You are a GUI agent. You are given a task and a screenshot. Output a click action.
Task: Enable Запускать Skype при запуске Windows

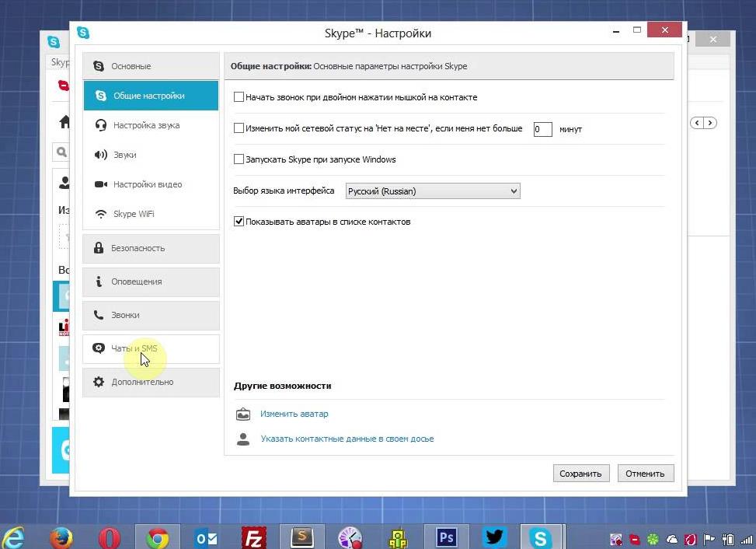pos(239,159)
